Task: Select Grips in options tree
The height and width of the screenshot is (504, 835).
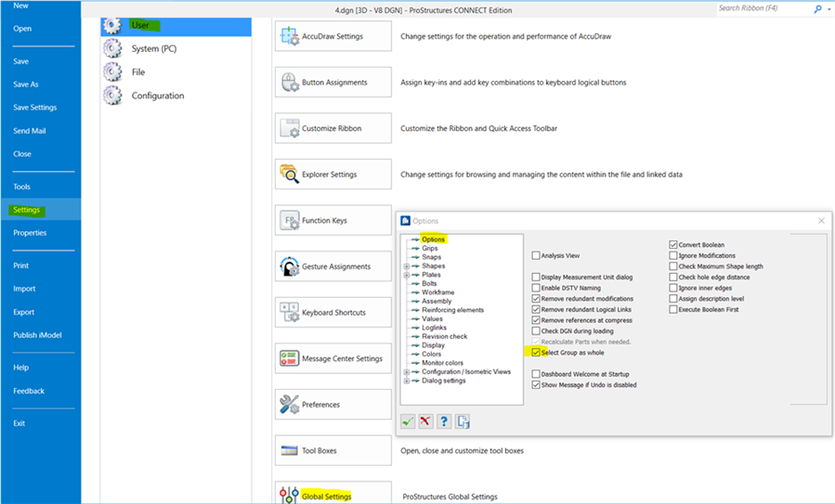Action: point(430,248)
